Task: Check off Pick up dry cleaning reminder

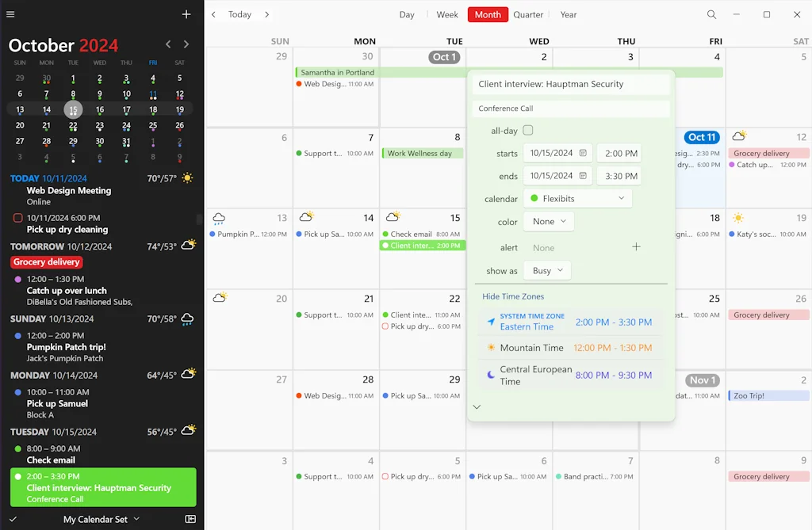Action: tap(18, 218)
